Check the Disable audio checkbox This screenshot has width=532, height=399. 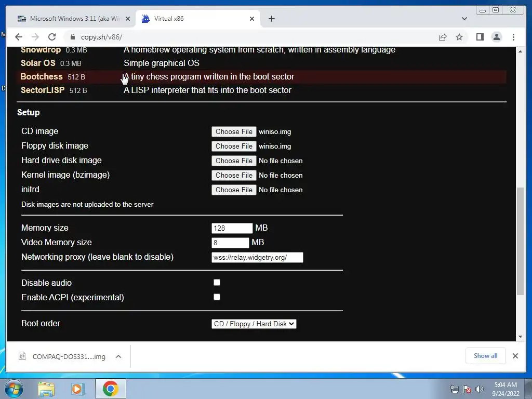click(x=217, y=282)
